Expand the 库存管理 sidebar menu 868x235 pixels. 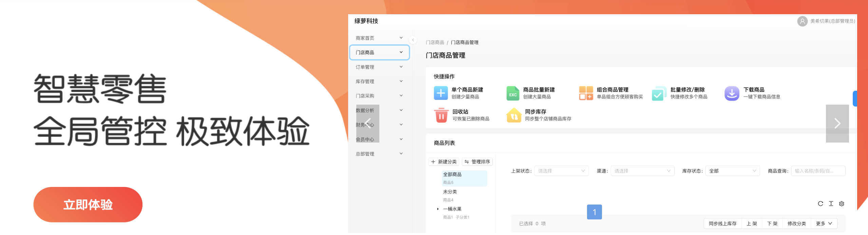click(x=379, y=82)
